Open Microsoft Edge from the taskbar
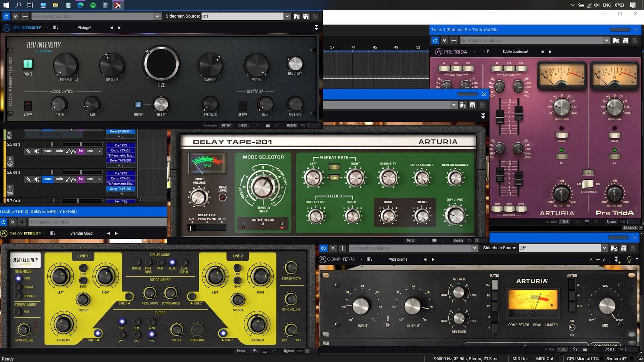 pos(80,5)
